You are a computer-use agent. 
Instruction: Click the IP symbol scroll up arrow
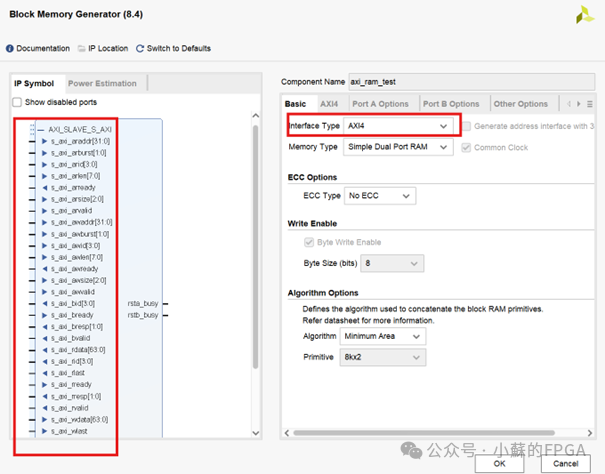pos(255,116)
